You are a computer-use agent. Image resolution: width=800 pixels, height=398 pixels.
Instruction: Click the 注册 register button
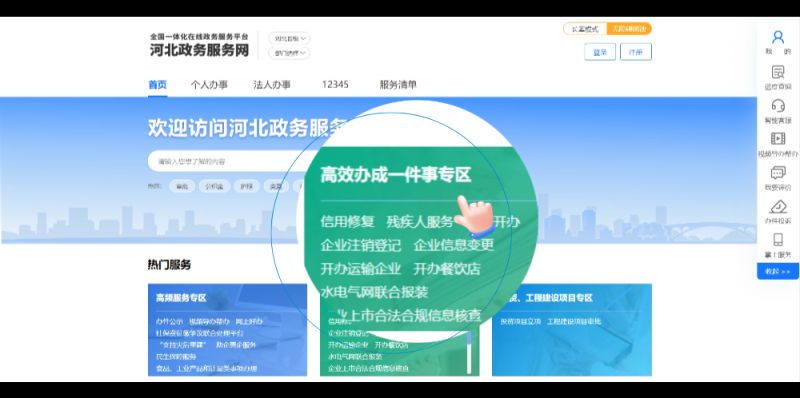coord(636,52)
